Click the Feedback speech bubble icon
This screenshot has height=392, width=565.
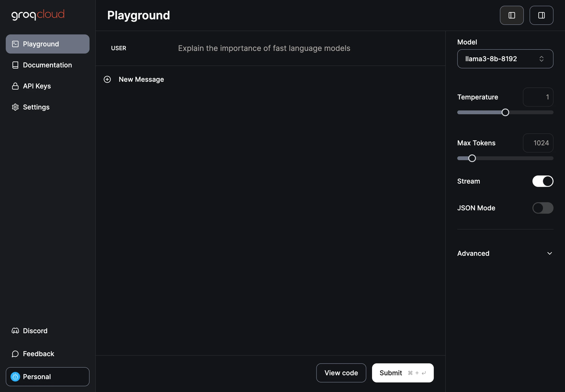click(x=15, y=354)
